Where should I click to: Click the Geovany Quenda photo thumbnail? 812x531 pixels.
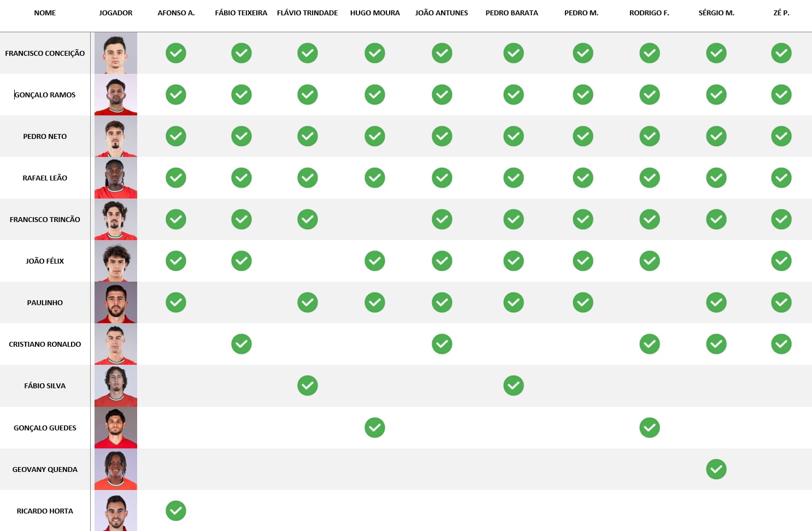116,469
